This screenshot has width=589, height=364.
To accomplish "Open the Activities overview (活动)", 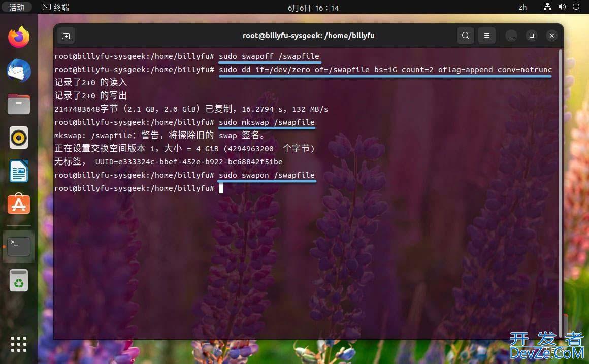I will [17, 7].
